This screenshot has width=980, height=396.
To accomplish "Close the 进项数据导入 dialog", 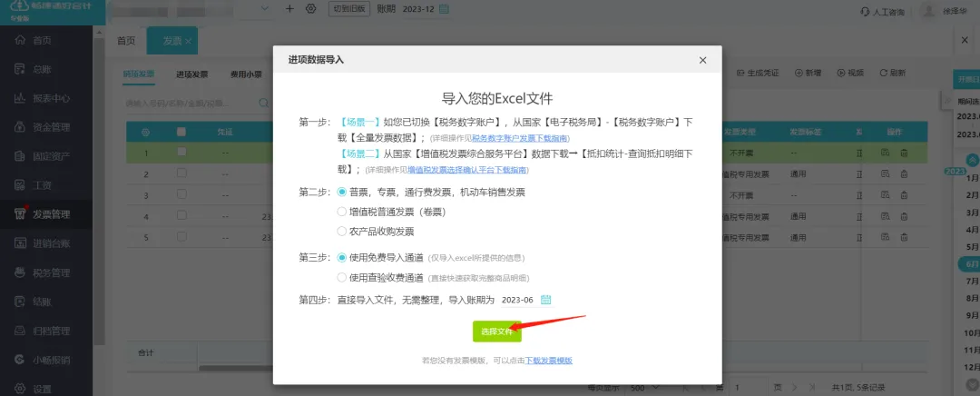I will [x=702, y=60].
